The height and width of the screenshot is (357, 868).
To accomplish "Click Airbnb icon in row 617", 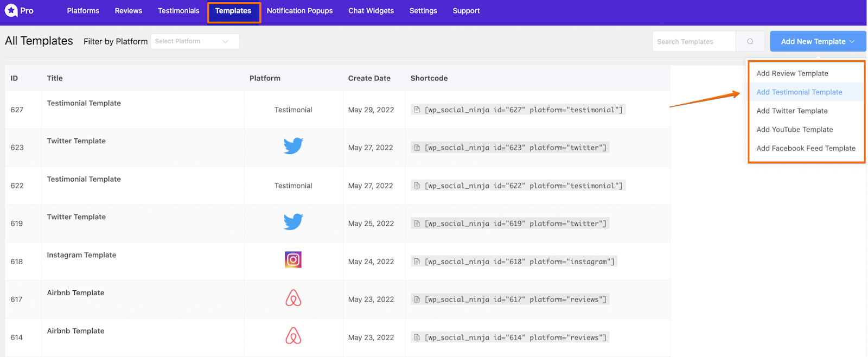I will [293, 298].
